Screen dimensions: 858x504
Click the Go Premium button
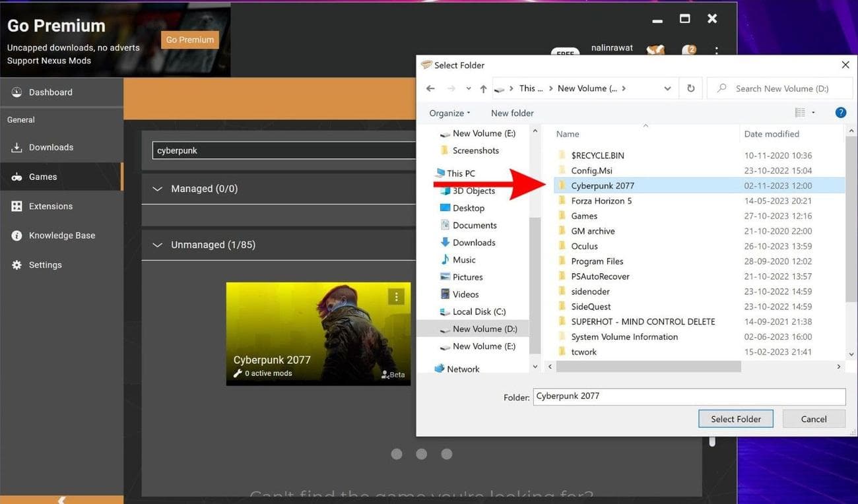tap(189, 40)
